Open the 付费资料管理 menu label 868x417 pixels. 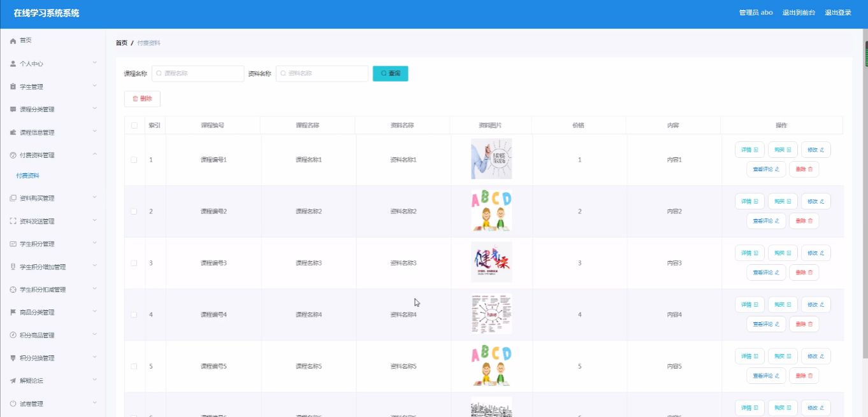37,155
